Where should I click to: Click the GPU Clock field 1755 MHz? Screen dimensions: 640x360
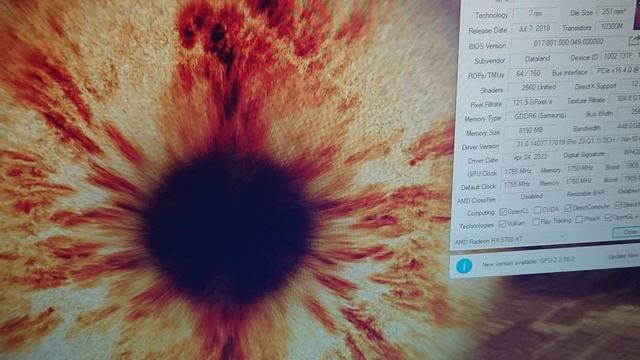518,171
